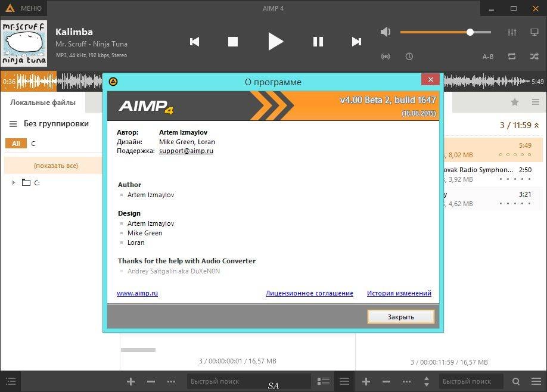Select the Radio Symphon... track 2:50
Screen dimensions: 547x392
point(493,175)
